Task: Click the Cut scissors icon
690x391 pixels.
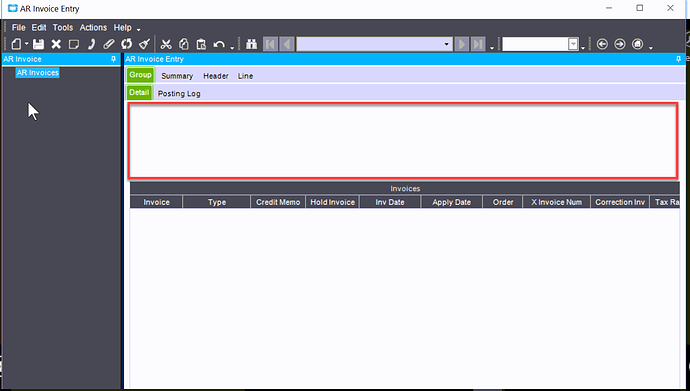Action: point(166,44)
